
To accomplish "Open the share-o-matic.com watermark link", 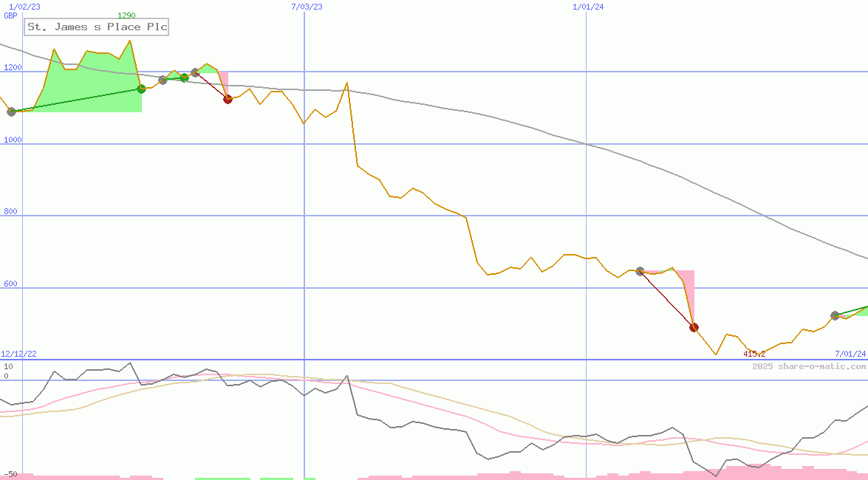I will point(810,366).
